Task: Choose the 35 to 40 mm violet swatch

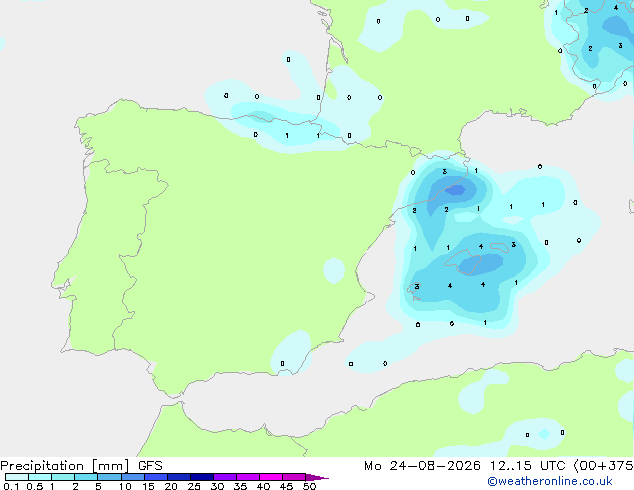Action: (248, 477)
